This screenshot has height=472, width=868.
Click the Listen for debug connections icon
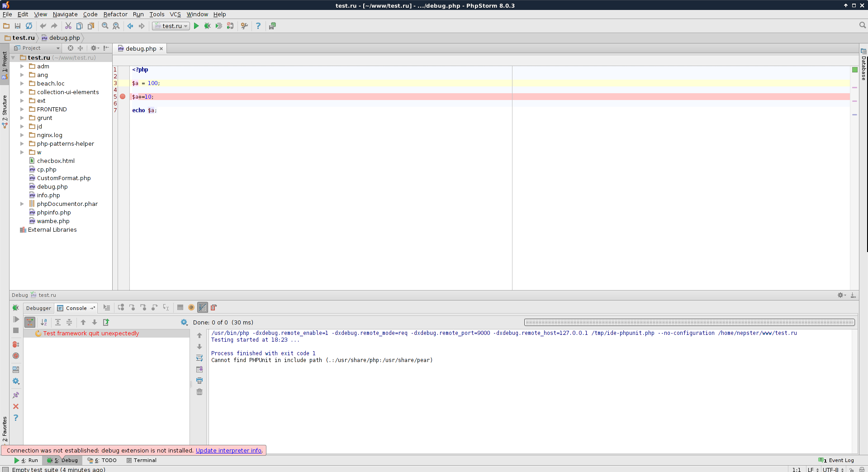click(x=230, y=26)
